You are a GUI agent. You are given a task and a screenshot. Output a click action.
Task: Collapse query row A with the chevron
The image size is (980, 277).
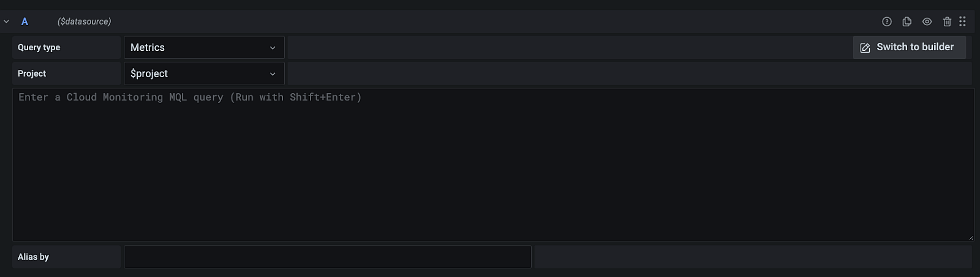coord(6,21)
